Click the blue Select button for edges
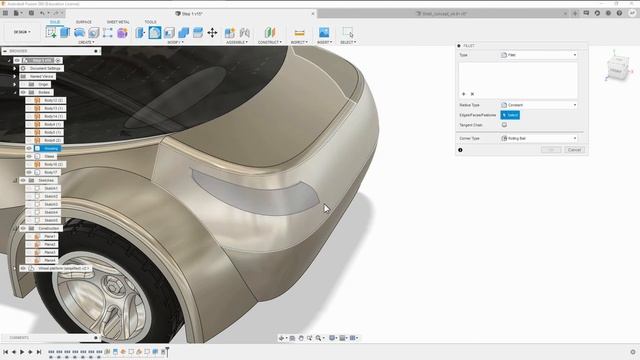Image resolution: width=640 pixels, height=360 pixels. point(510,115)
